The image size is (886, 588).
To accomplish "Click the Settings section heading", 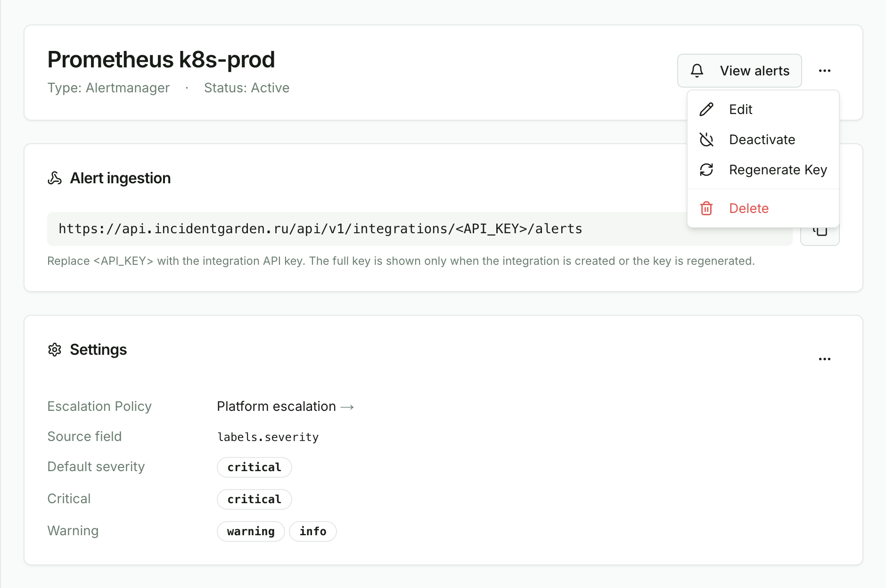I will [x=98, y=350].
